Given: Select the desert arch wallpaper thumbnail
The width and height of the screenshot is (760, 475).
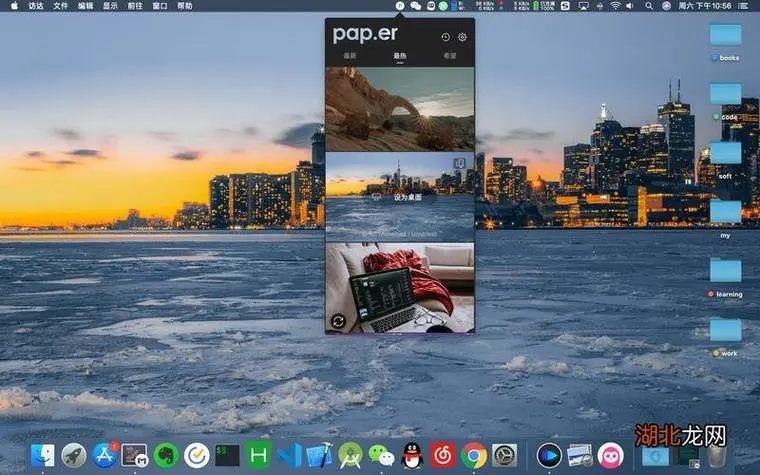Looking at the screenshot, I should coord(400,109).
